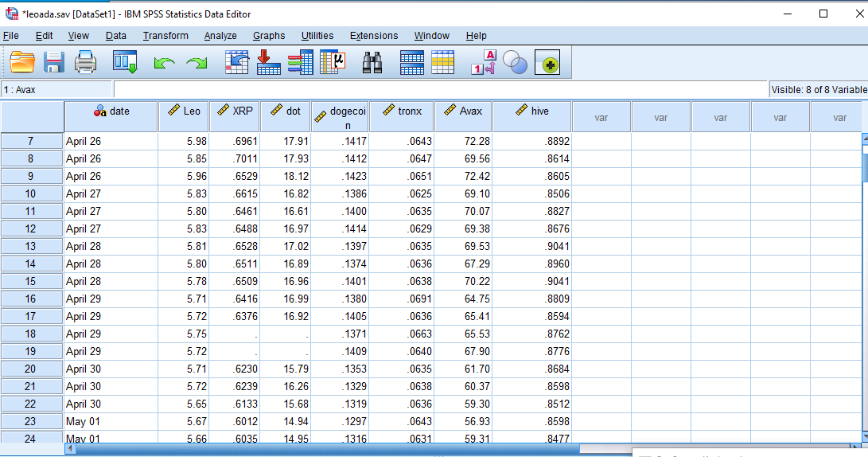Image resolution: width=868 pixels, height=457 pixels.
Task: Open Find binoculars icon
Action: [372, 63]
